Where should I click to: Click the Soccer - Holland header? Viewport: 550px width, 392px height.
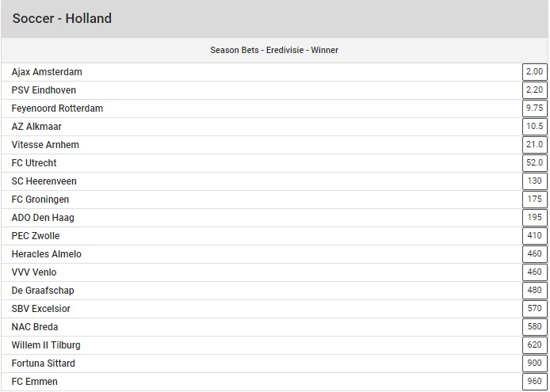pos(62,18)
